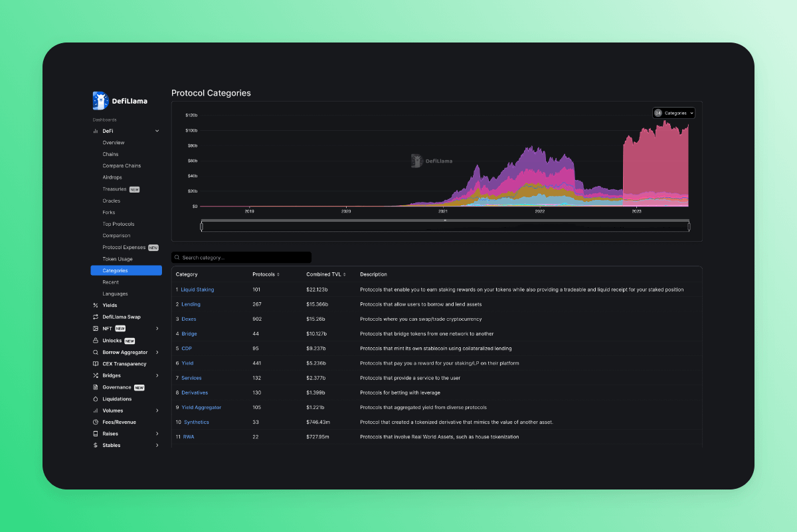Screen dimensions: 797x532
Task: Expand the Borrow Aggregator submenu chevron
Action: pos(157,353)
